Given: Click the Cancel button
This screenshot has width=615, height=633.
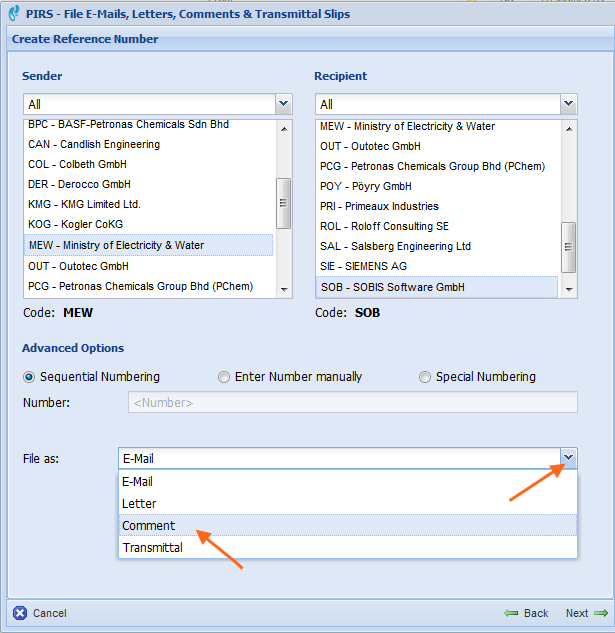Looking at the screenshot, I should coord(40,613).
